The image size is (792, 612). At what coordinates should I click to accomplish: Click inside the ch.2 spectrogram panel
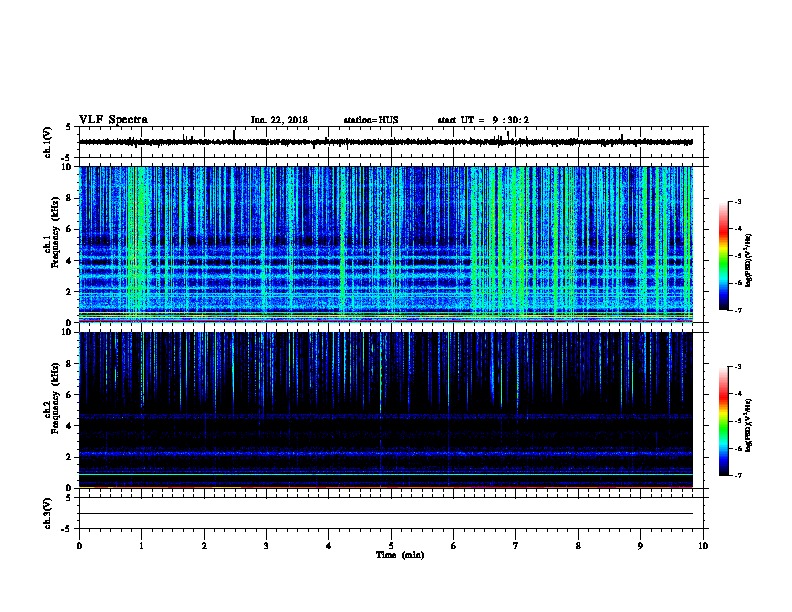click(x=386, y=410)
